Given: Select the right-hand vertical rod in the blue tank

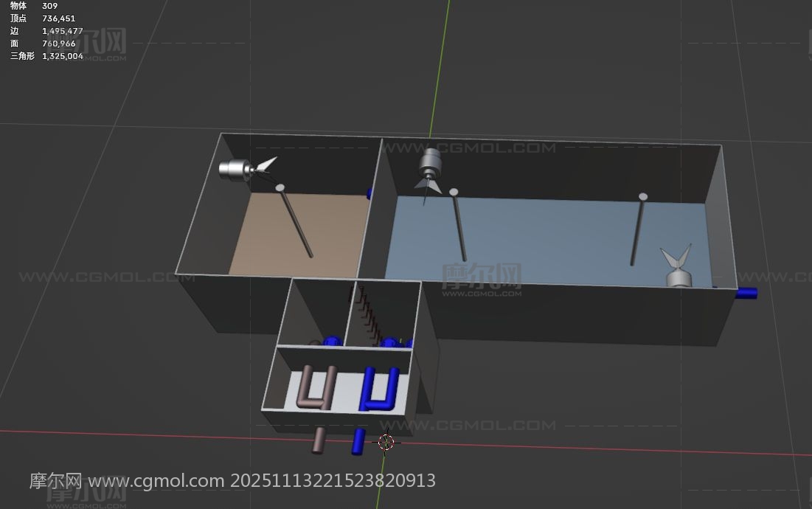Looking at the screenshot, I should tap(637, 230).
